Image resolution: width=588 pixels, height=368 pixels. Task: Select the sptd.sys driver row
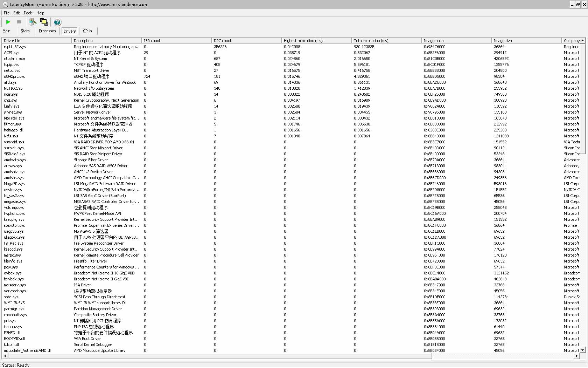(291, 297)
